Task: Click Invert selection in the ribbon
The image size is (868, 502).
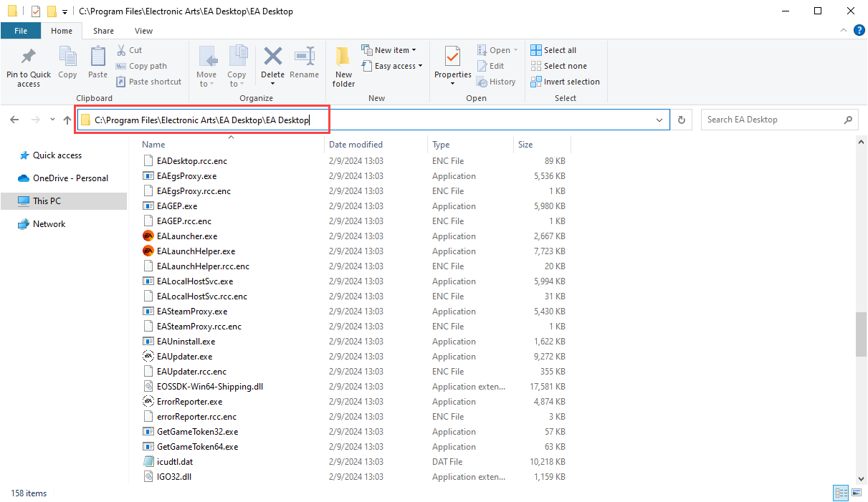Action: coord(565,82)
